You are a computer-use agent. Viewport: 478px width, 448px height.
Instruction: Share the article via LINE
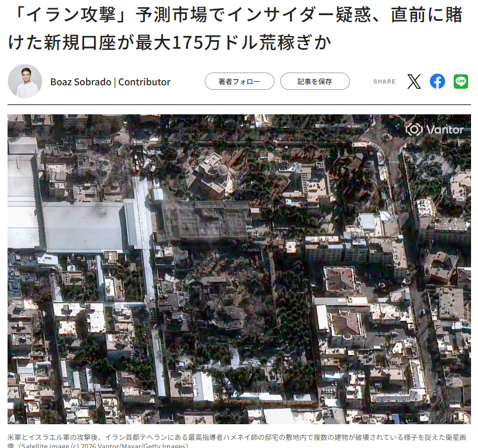tap(461, 82)
